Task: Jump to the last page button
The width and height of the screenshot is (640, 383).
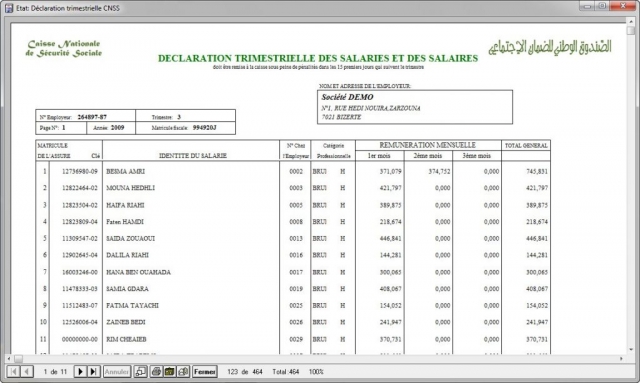Action: coord(93,372)
